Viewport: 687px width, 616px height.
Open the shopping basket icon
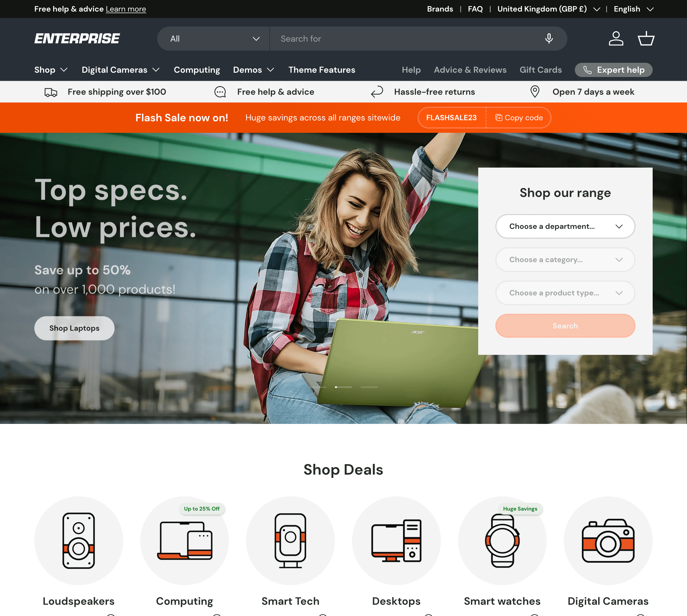click(x=646, y=39)
